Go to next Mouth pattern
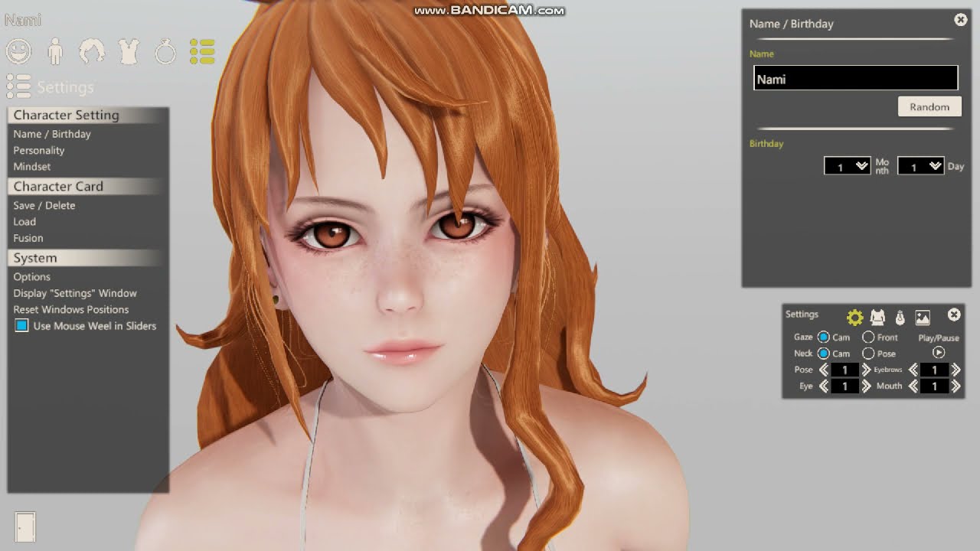Viewport: 980px width, 551px height. [955, 386]
